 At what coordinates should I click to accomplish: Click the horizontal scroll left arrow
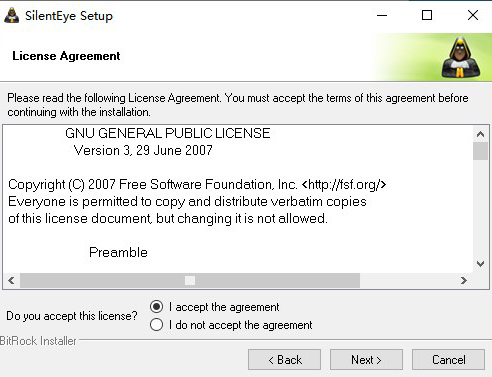click(x=11, y=280)
